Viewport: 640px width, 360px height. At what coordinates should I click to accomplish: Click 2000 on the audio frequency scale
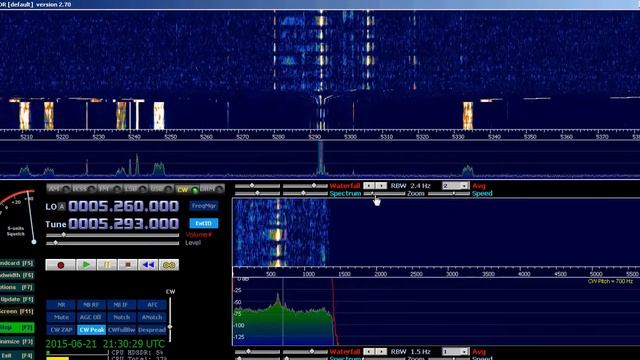point(380,274)
